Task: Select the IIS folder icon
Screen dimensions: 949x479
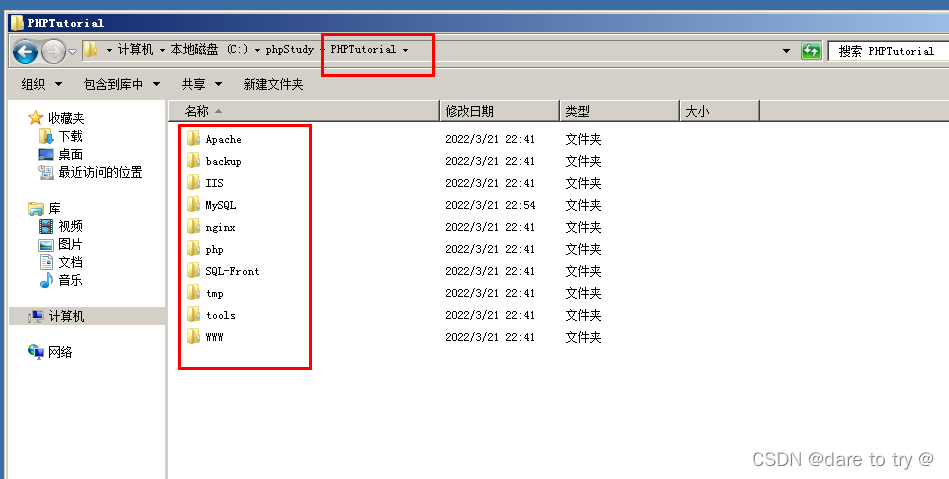Action: click(194, 182)
